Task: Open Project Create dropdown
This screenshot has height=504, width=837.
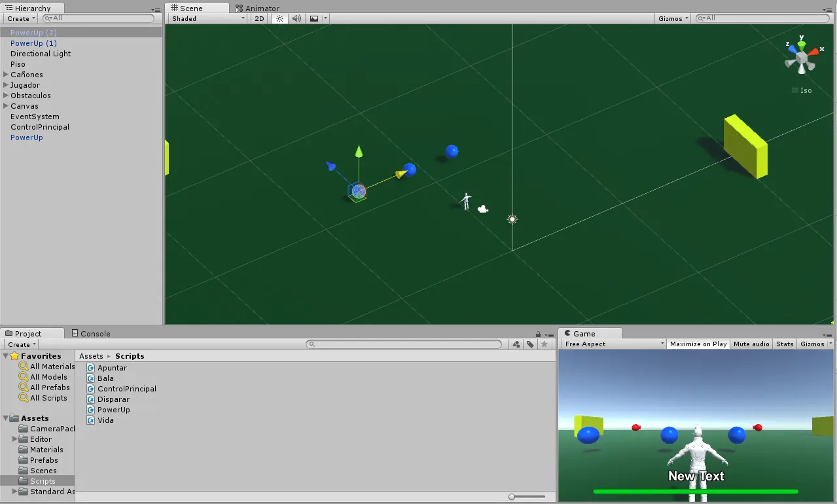Action: tap(22, 344)
